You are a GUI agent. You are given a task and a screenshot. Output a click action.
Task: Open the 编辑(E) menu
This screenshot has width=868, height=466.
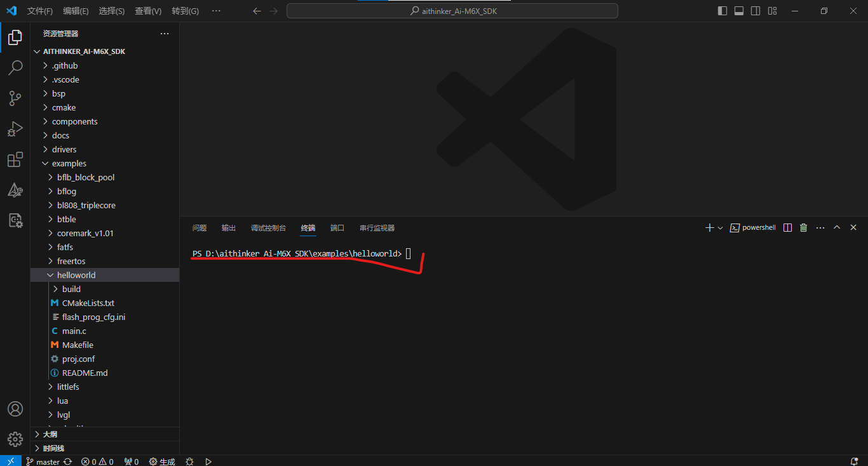click(x=76, y=11)
